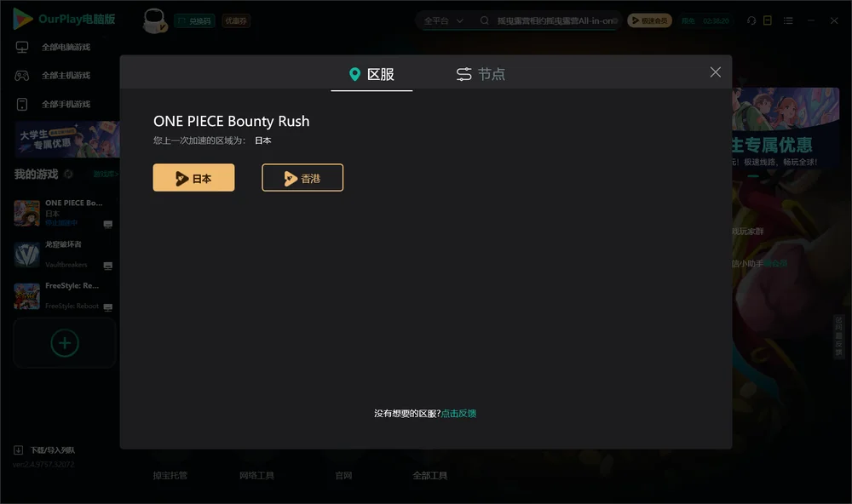Click the 点击反馈 feedback link

[458, 413]
